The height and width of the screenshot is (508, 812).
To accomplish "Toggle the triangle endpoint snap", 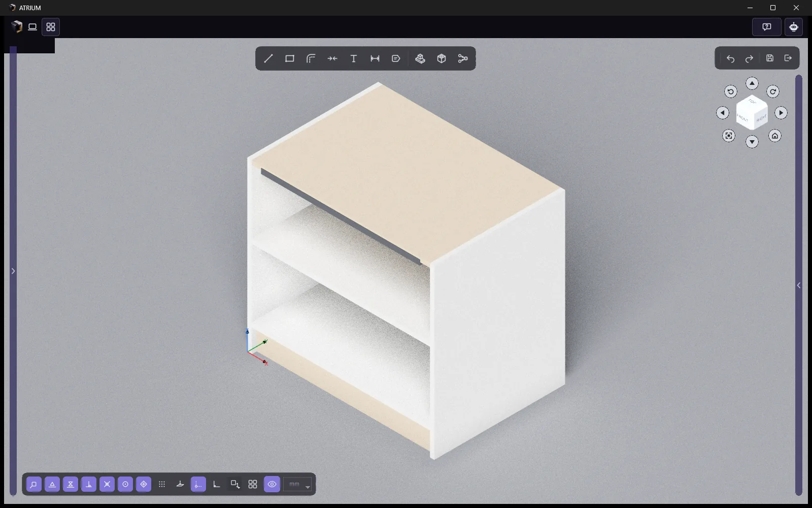I will pos(52,485).
